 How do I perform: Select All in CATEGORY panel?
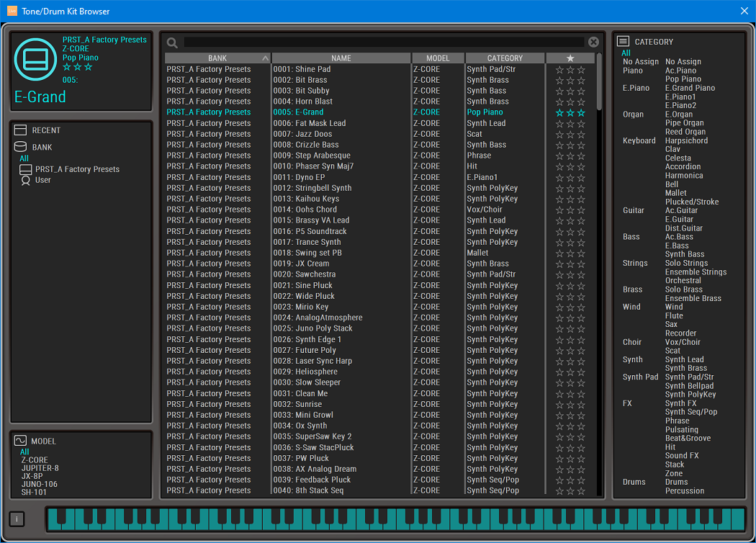(626, 53)
